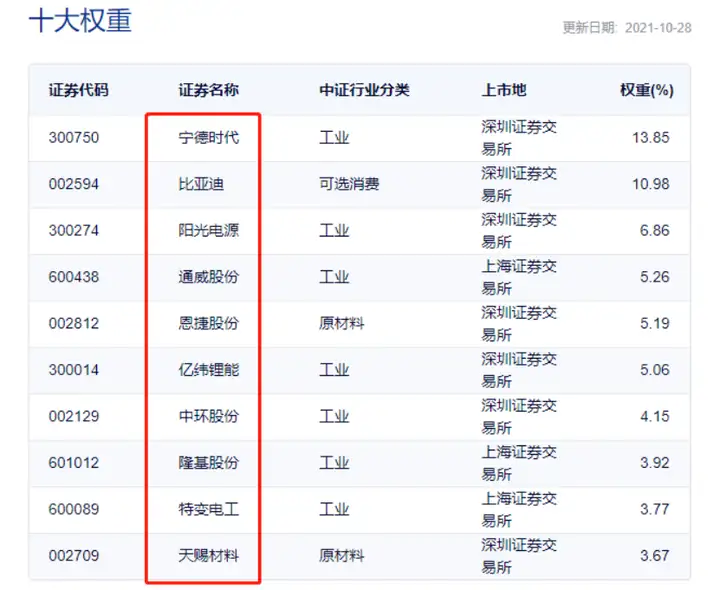
Task: Select the name 天赐材料
Action: coord(208,556)
